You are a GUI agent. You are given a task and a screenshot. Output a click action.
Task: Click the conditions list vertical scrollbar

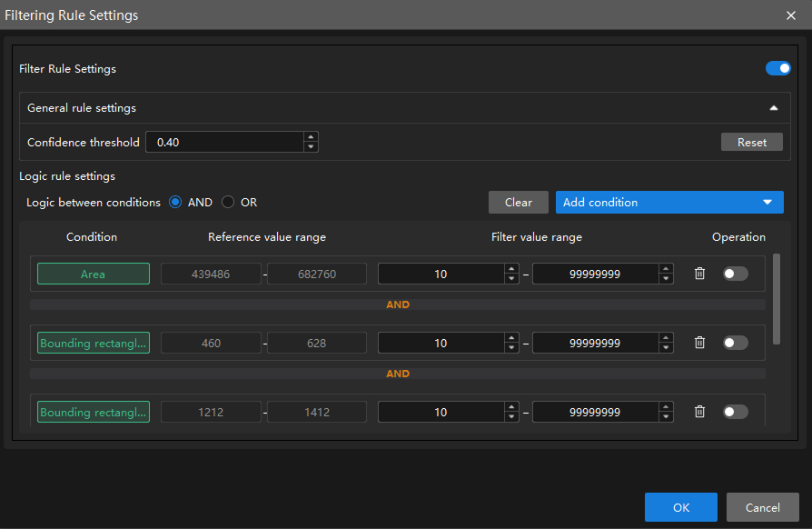tap(777, 299)
